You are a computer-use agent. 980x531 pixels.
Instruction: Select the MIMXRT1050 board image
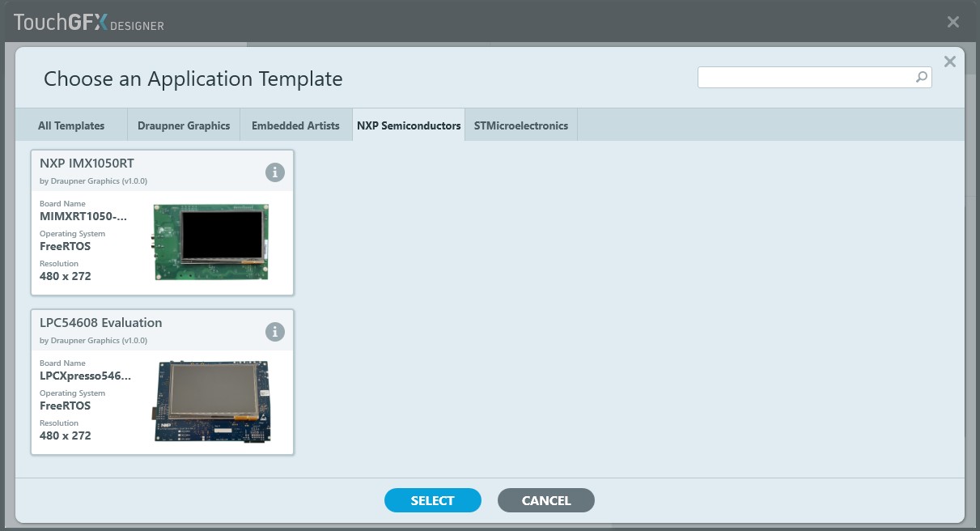(x=210, y=242)
